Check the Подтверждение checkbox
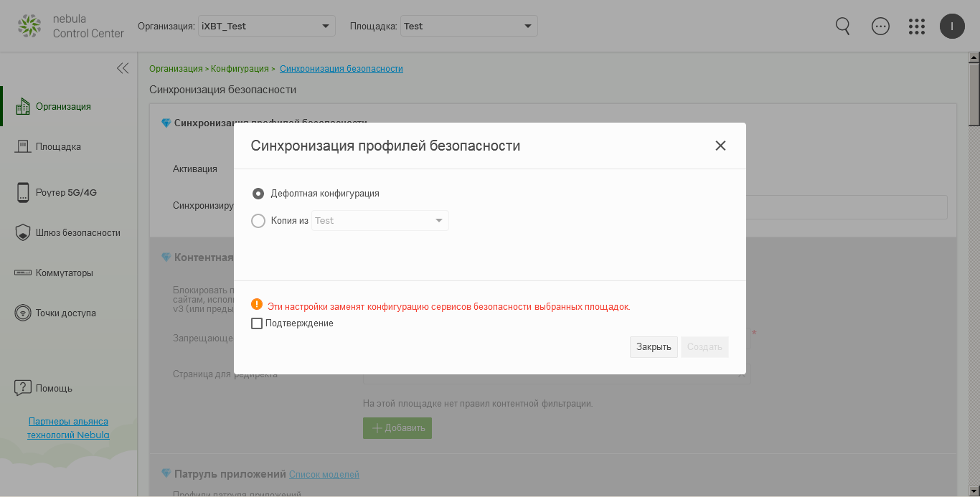Screen dimensions: 980x497 (257, 323)
